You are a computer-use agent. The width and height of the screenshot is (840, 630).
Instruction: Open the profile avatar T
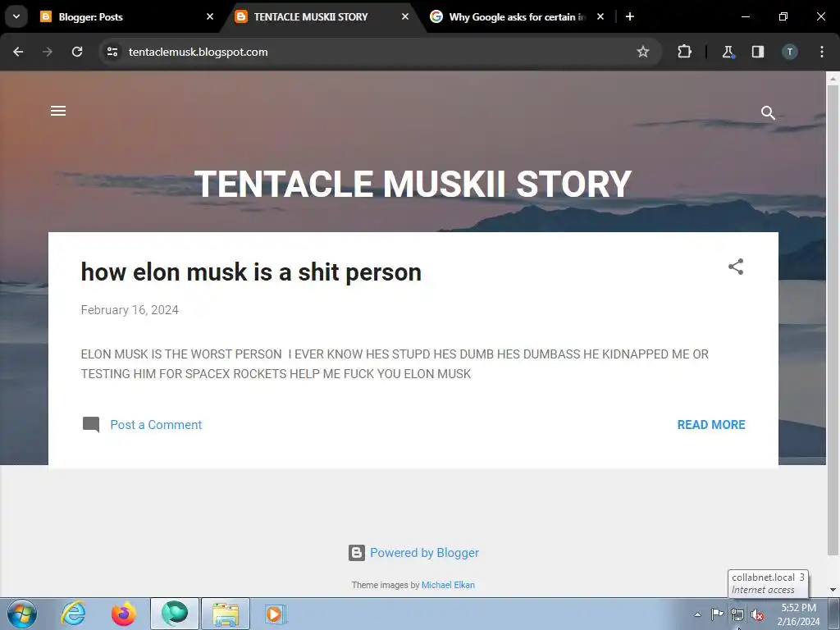point(790,52)
